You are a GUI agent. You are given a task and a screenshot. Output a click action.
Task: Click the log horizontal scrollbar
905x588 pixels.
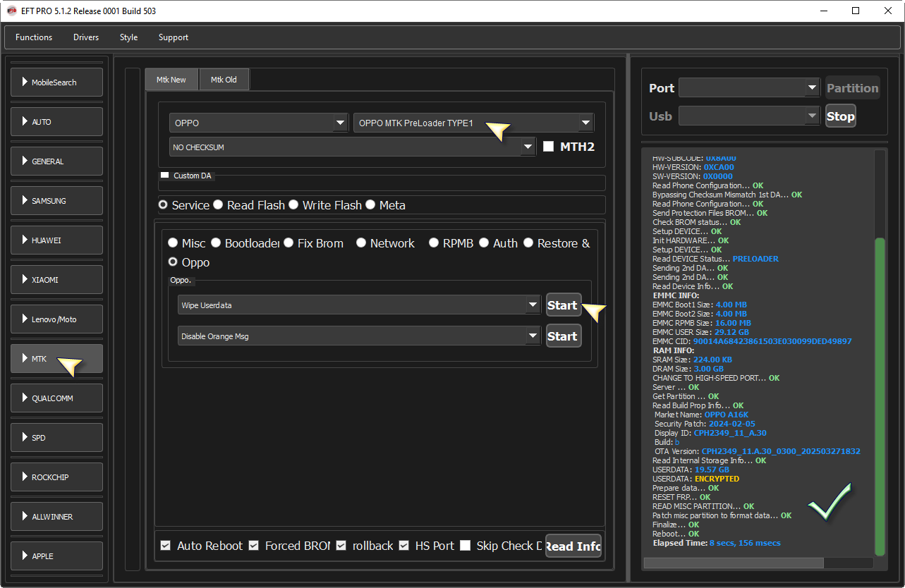[734, 563]
